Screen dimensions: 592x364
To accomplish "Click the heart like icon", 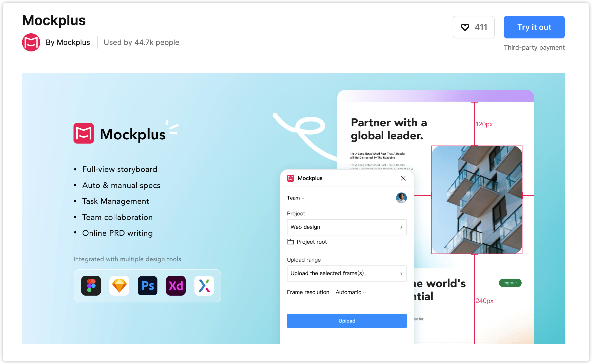I will (465, 27).
